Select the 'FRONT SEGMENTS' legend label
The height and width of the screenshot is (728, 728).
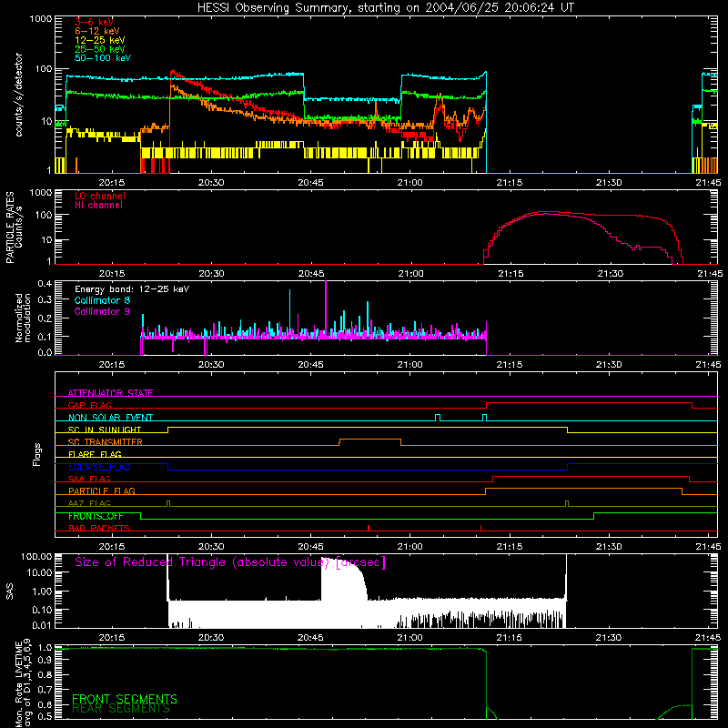(x=125, y=699)
